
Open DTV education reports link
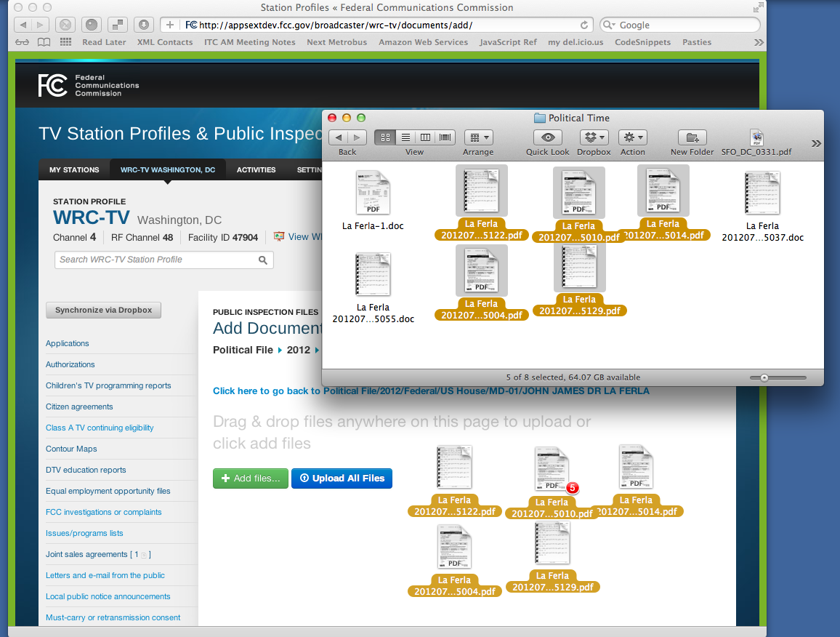coord(86,470)
